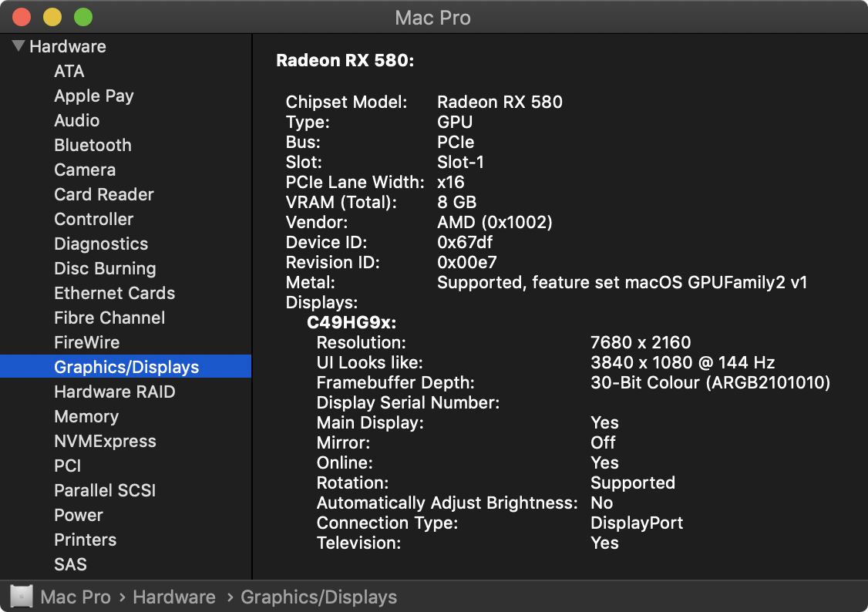Open Apple Pay hardware section
Image resolution: width=868 pixels, height=612 pixels.
[93, 96]
